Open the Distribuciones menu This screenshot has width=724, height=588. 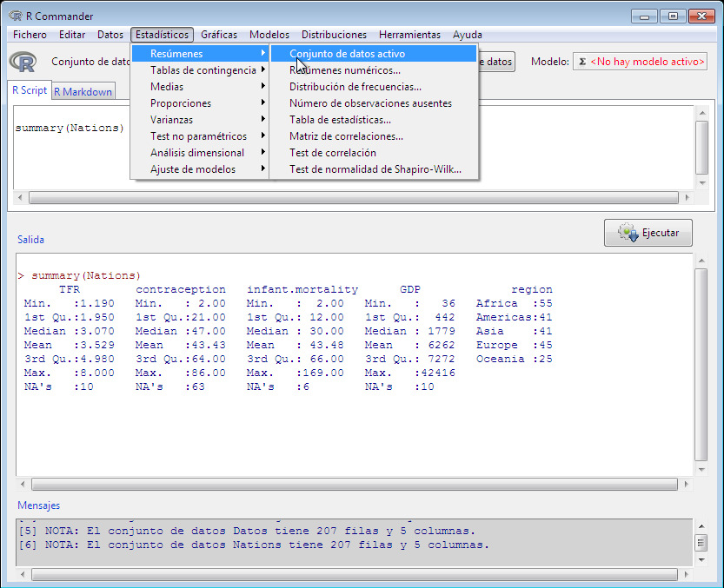point(334,35)
